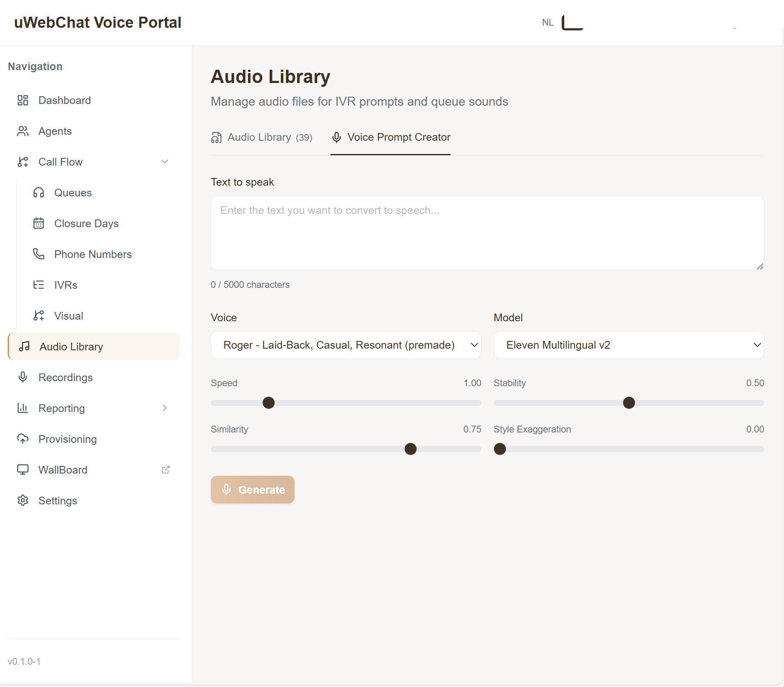Open Queues via the headphones icon
This screenshot has width=784, height=687.
point(38,192)
